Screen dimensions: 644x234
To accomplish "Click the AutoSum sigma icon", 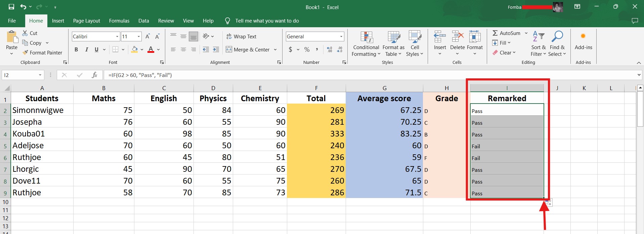I will coord(495,33).
